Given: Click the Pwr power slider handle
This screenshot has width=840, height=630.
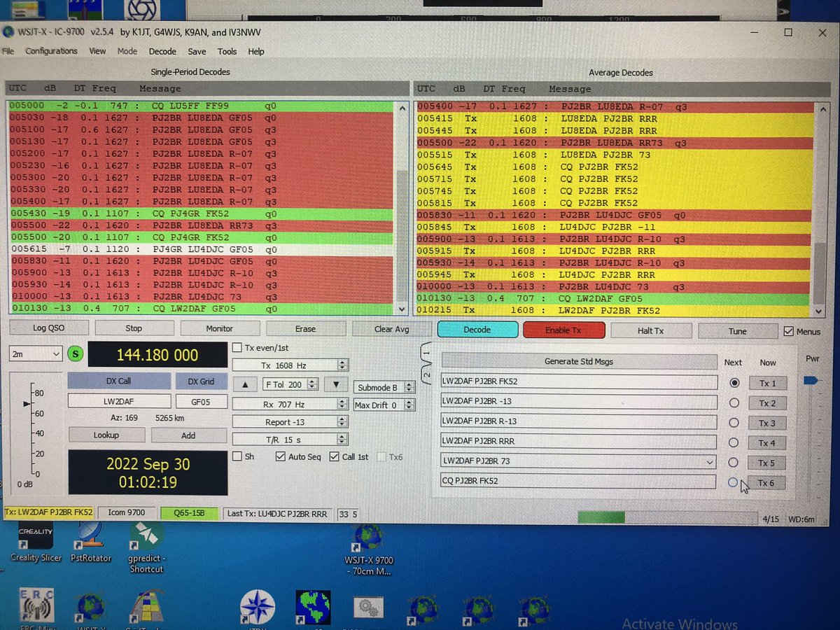Looking at the screenshot, I should click(x=810, y=380).
